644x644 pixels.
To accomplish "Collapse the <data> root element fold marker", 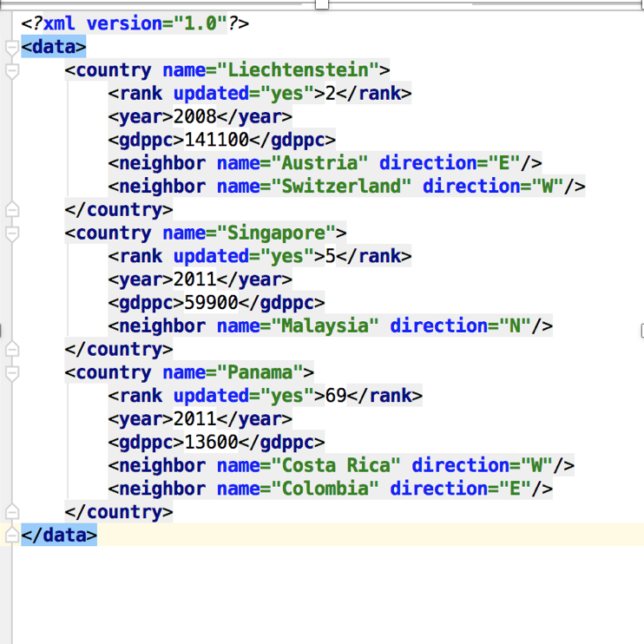I will pos(12,47).
